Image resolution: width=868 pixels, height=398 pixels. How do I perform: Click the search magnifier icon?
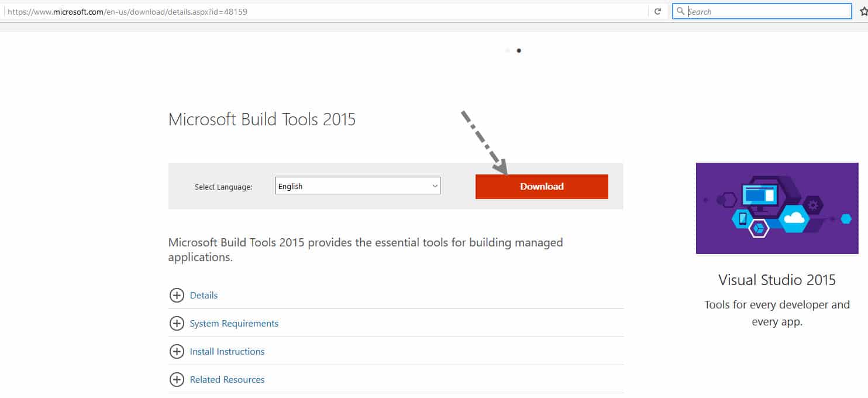tap(680, 11)
